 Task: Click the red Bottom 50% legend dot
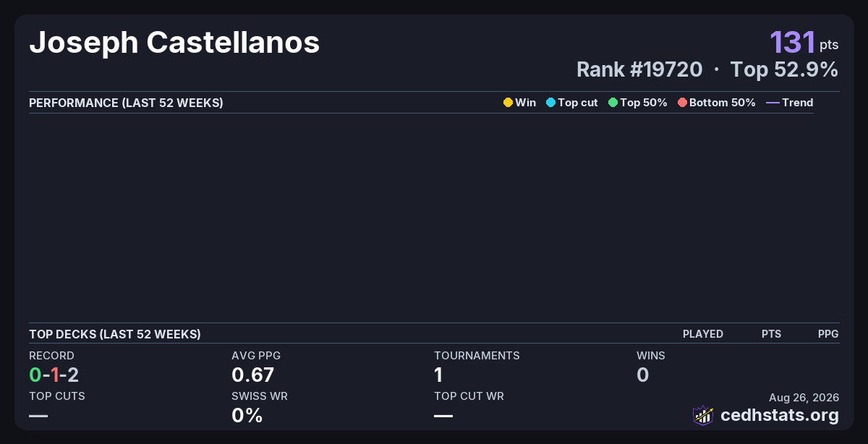682,103
